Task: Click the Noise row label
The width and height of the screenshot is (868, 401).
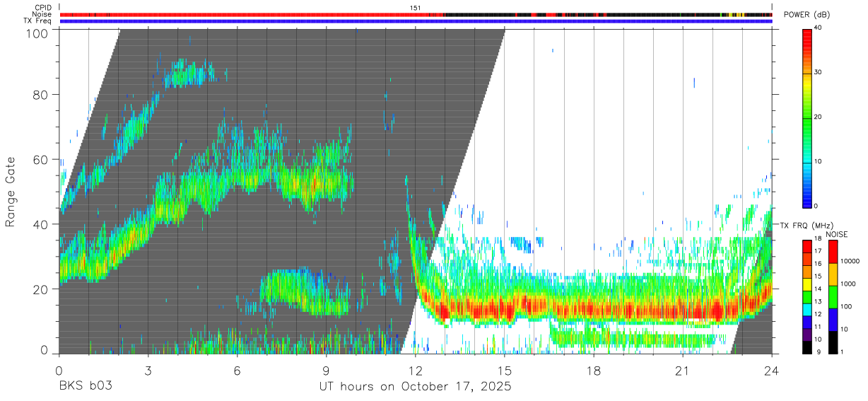Action: [42, 14]
